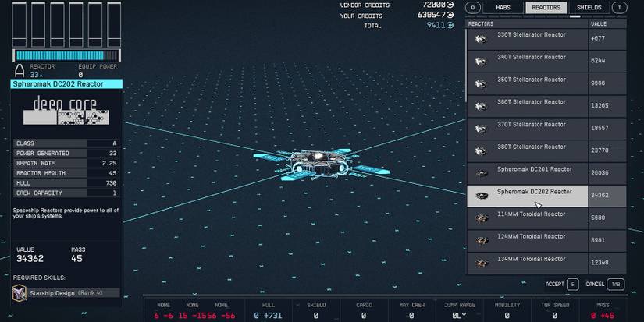Click the Power Generated stat row
The width and height of the screenshot is (644, 322).
coord(66,153)
